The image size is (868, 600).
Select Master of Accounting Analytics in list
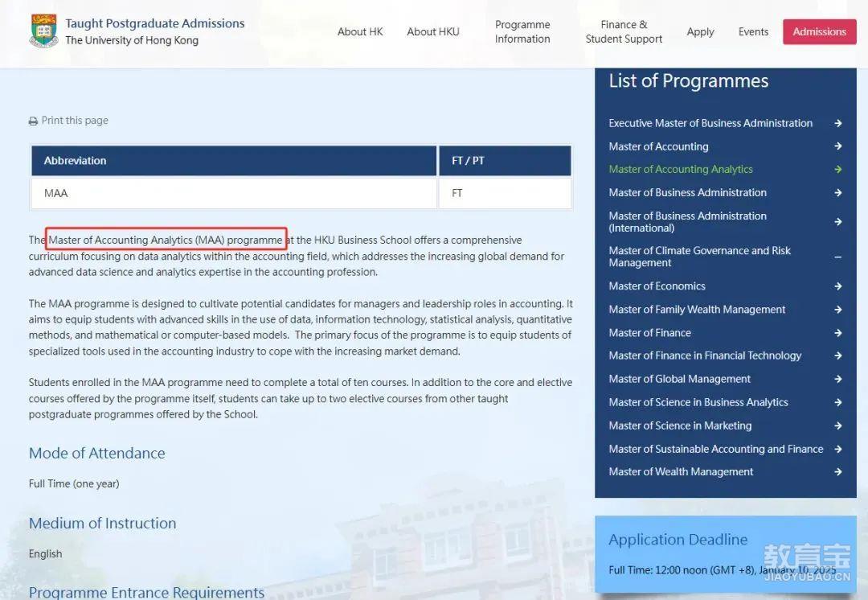(x=681, y=170)
